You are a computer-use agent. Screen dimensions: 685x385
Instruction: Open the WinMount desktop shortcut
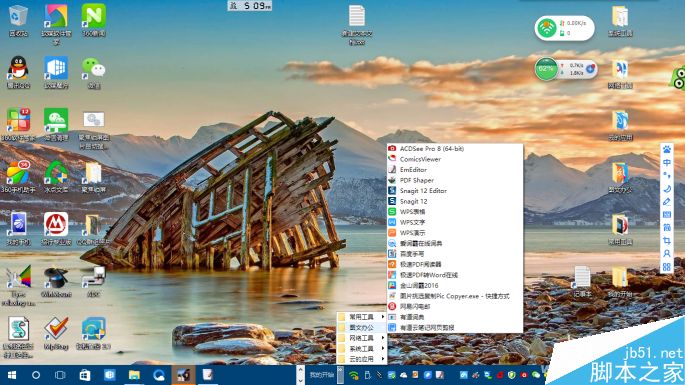(56, 281)
